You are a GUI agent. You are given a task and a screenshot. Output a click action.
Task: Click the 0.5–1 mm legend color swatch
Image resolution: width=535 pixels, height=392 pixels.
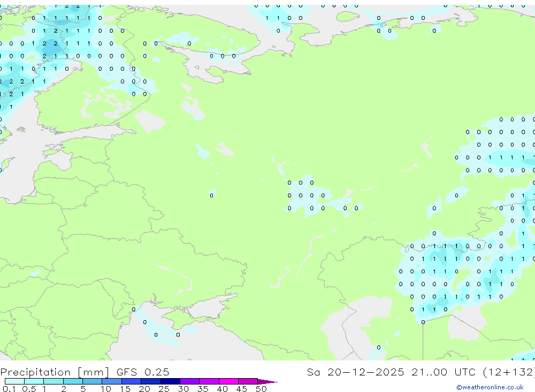34,381
